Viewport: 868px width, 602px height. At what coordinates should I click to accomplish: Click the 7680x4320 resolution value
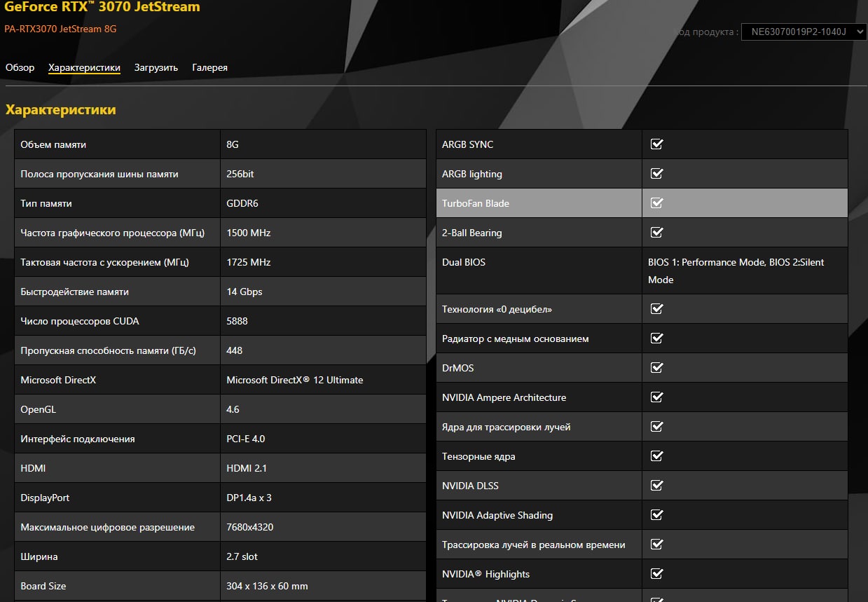250,527
